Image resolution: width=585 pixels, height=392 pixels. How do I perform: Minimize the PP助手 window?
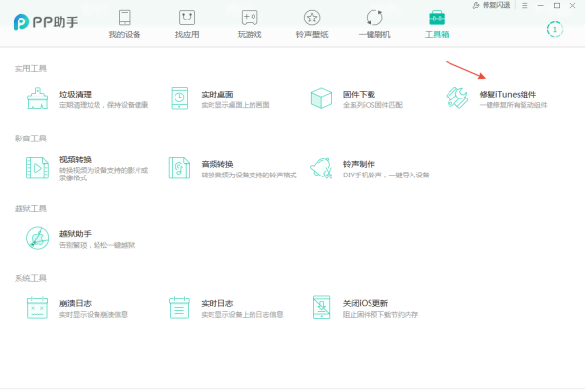[x=540, y=5]
